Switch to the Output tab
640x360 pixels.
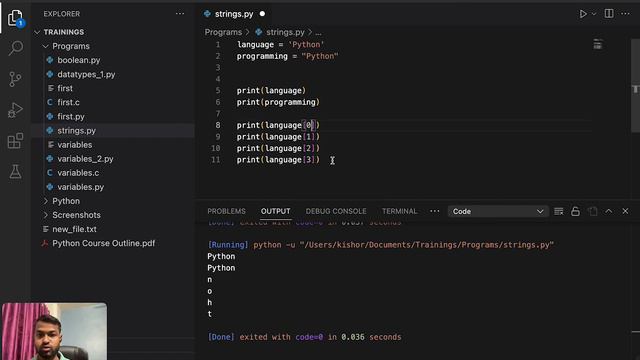[x=276, y=211]
